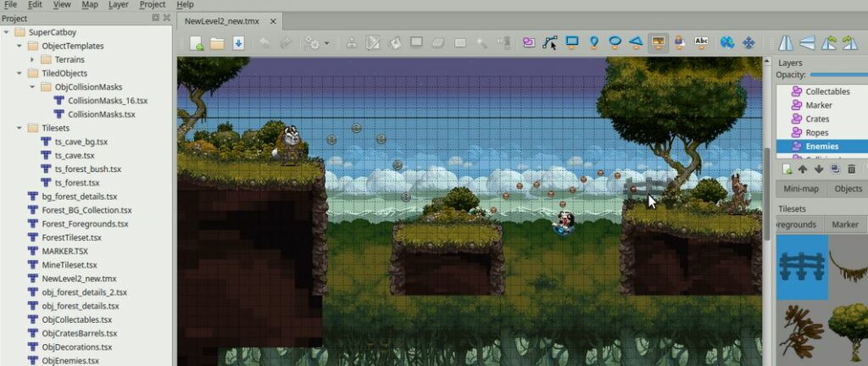The image size is (868, 366).
Task: Save the map with the Save icon
Action: [238, 43]
